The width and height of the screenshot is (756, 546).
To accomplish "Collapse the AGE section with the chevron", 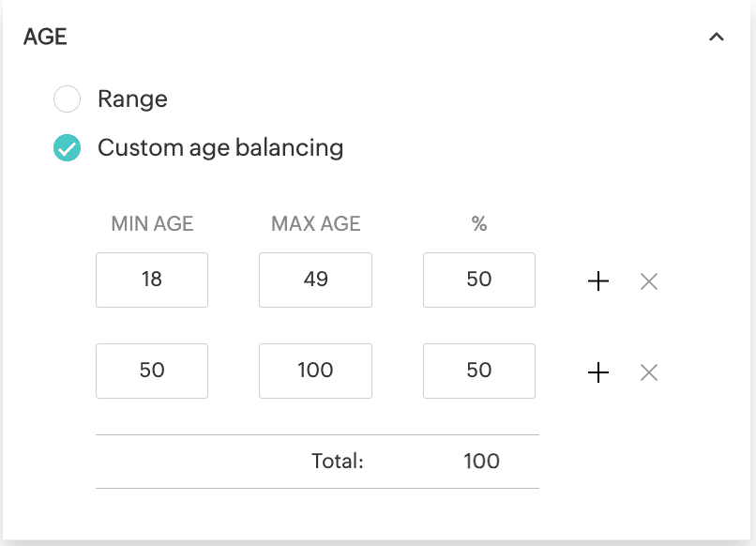I will [x=716, y=37].
